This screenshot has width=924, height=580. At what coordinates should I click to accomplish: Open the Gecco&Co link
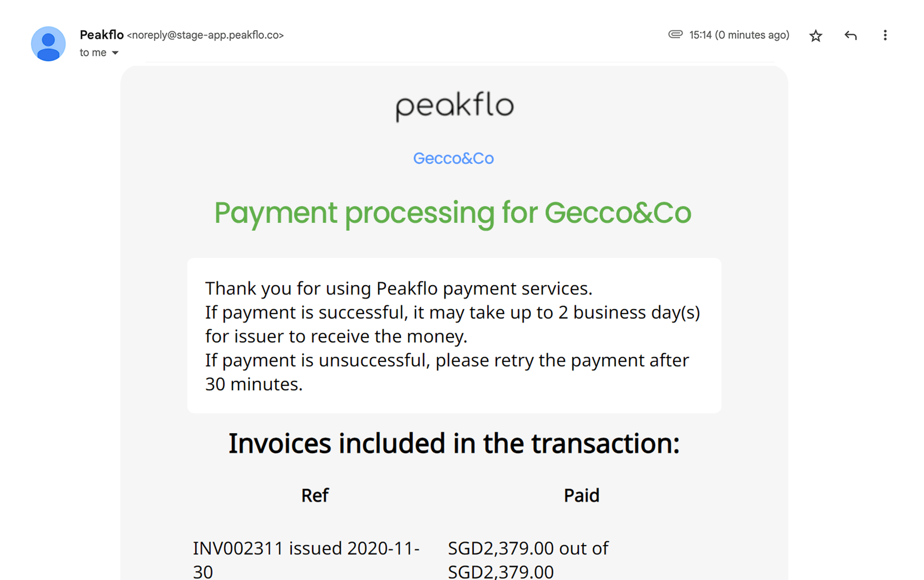tap(453, 158)
